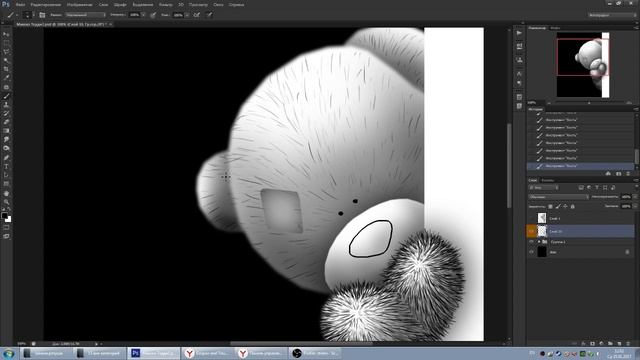Select the highlighted last history state
The height and width of the screenshot is (360, 640).
click(580, 166)
